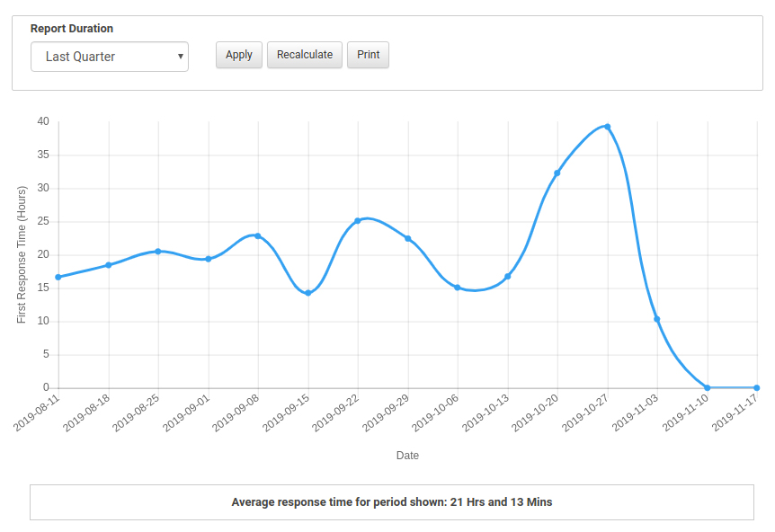Click the 2019-09-29 data point

coord(407,238)
